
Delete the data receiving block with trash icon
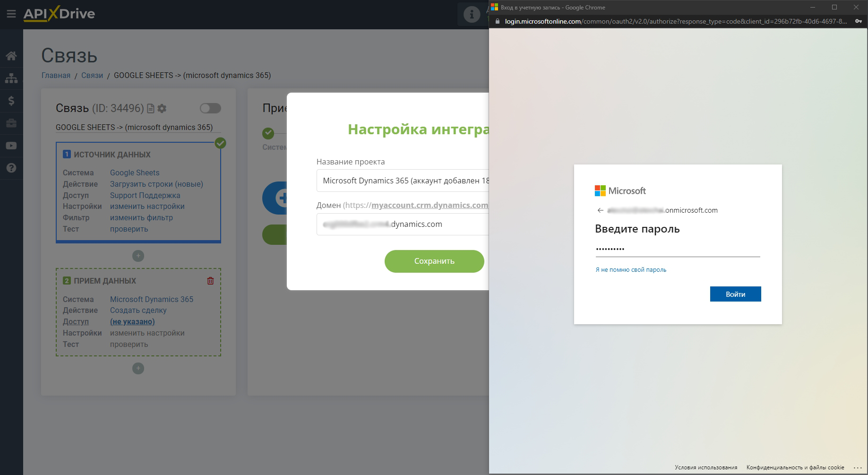[x=210, y=281]
